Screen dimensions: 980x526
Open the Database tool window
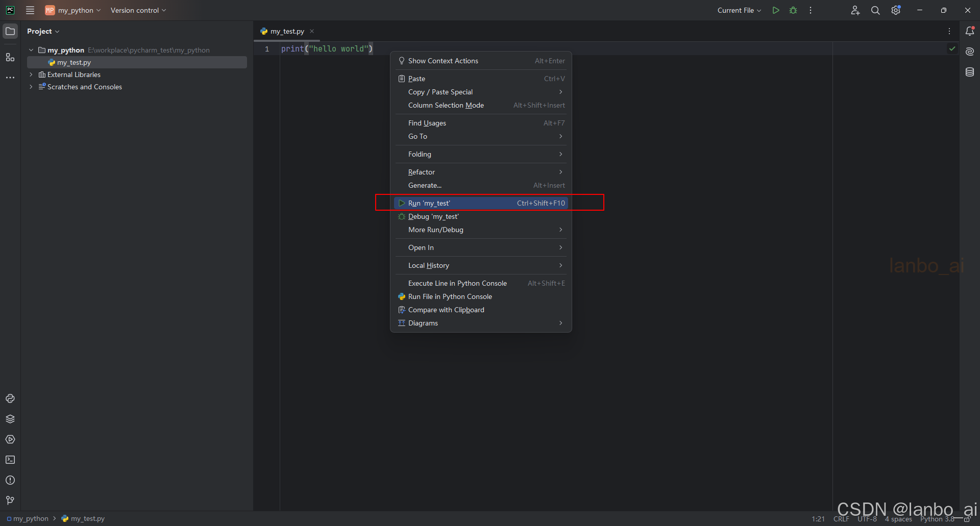[970, 71]
